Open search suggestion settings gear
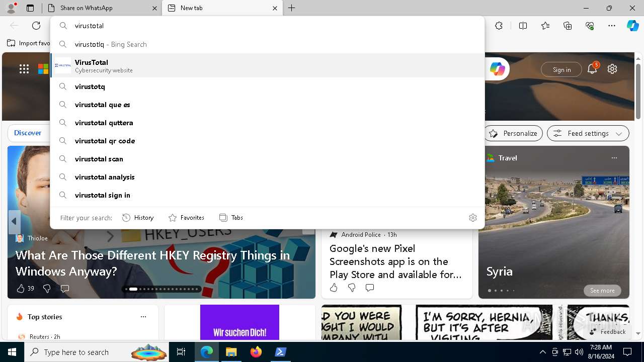The height and width of the screenshot is (362, 644). tap(473, 218)
